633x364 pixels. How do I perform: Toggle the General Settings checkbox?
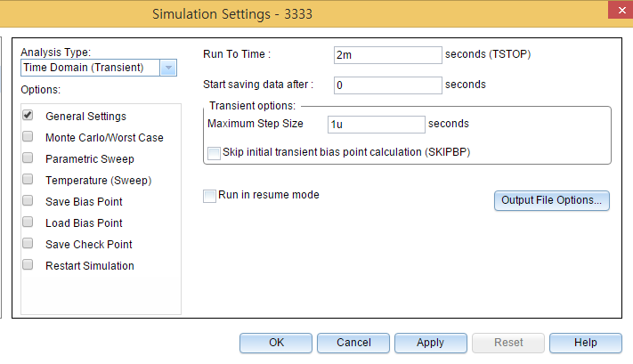(28, 116)
